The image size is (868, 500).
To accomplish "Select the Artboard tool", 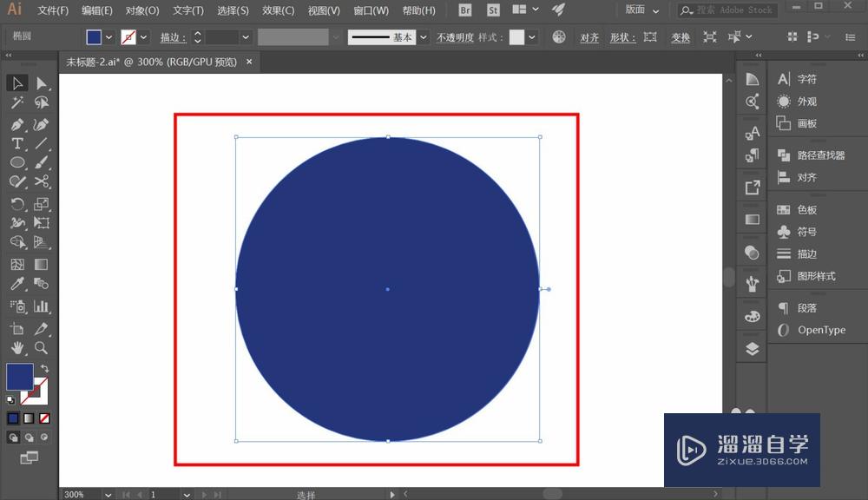I will point(17,329).
